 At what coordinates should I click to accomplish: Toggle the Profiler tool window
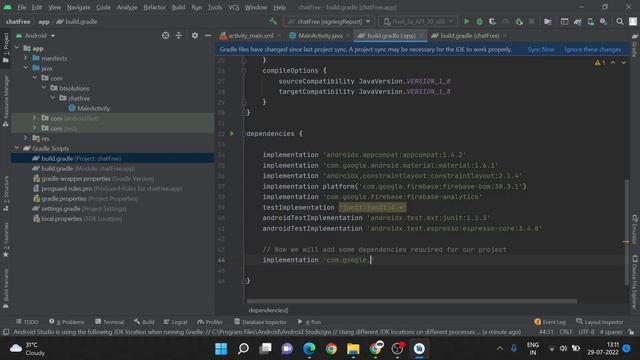210,322
